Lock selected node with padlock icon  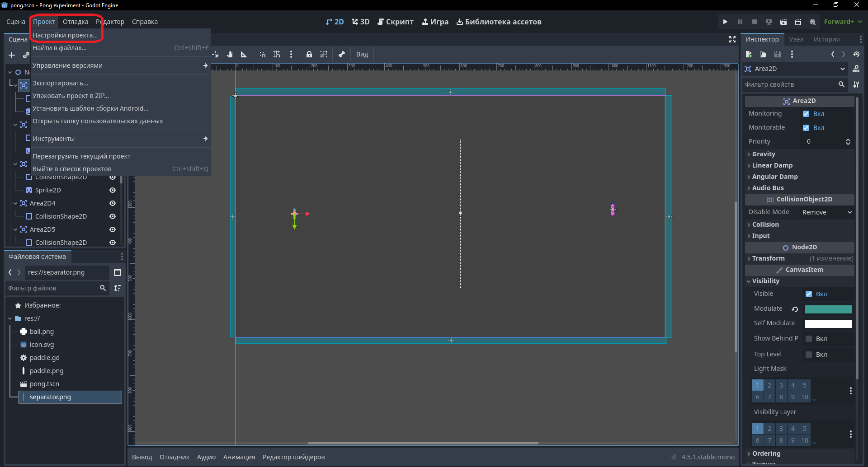point(309,54)
